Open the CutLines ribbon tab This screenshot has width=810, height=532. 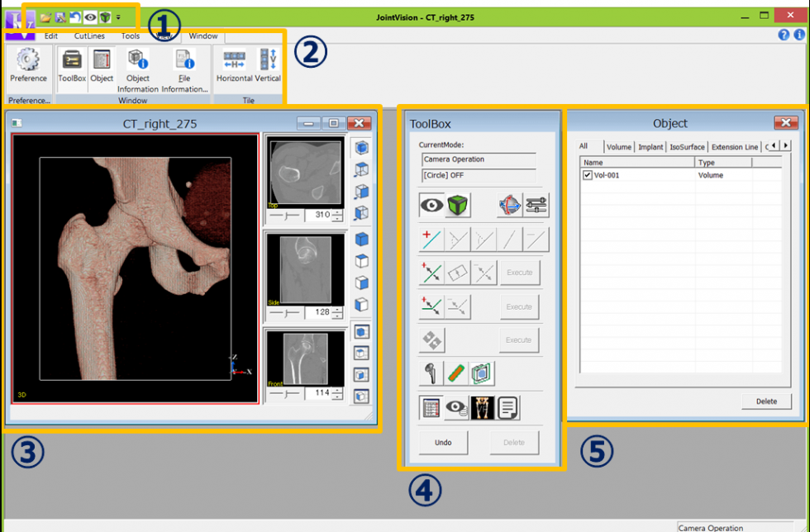pyautogui.click(x=89, y=36)
